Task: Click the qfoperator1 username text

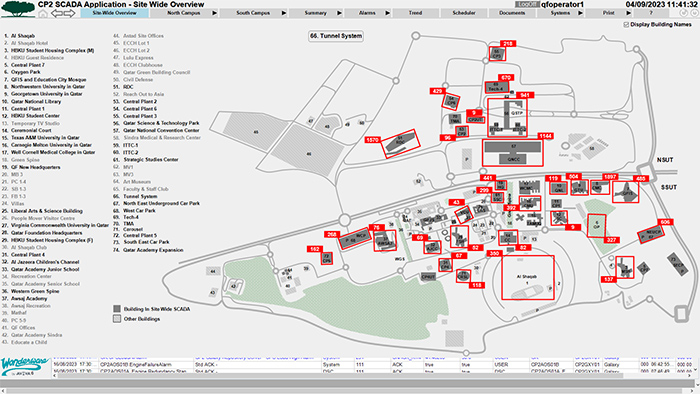Action: coord(562,4)
